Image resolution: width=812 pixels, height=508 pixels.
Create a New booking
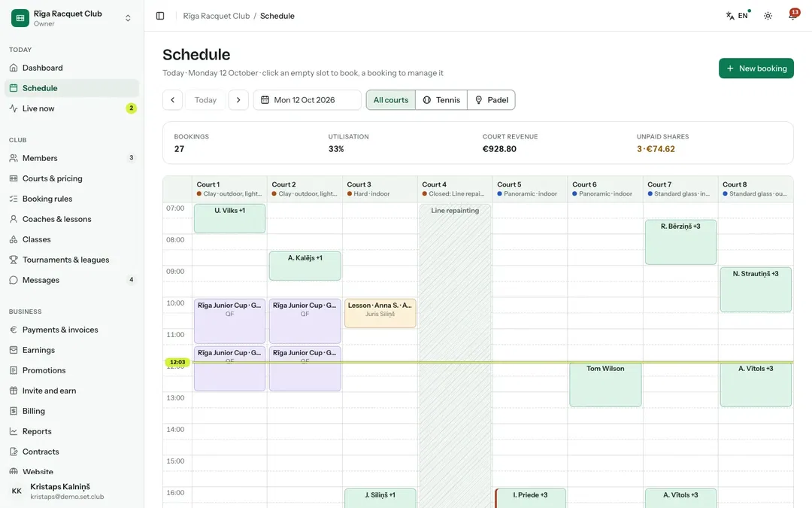(756, 68)
